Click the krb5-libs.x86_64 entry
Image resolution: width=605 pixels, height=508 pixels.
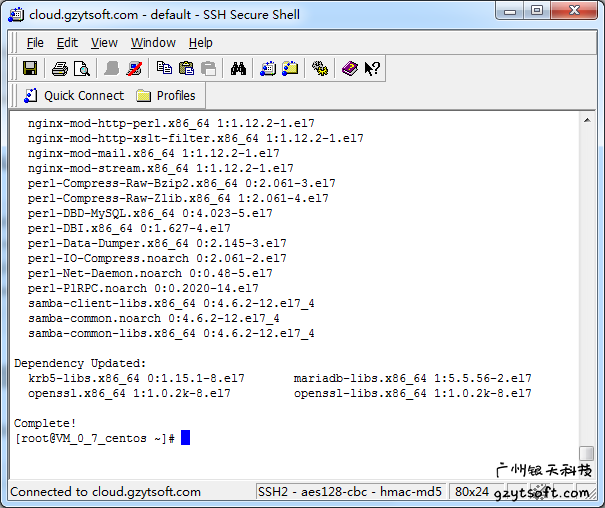click(136, 378)
